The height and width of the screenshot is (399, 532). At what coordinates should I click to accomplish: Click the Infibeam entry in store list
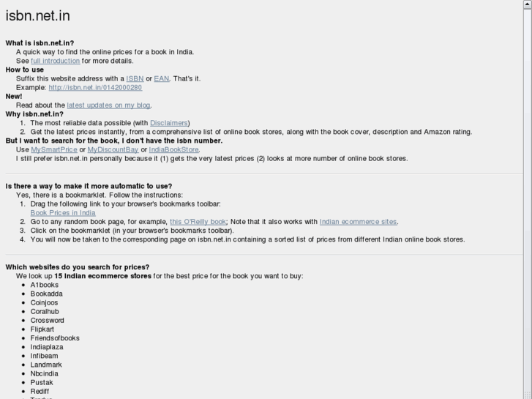44,356
